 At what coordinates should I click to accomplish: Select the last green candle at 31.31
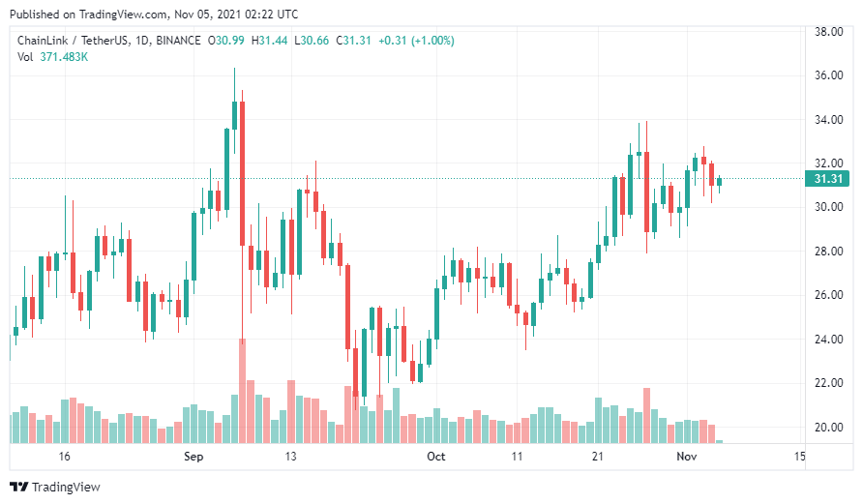[x=719, y=181]
